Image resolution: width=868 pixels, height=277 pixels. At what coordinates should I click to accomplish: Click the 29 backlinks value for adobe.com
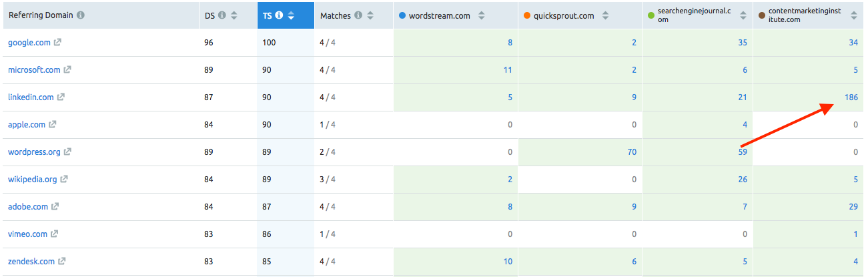coord(853,207)
